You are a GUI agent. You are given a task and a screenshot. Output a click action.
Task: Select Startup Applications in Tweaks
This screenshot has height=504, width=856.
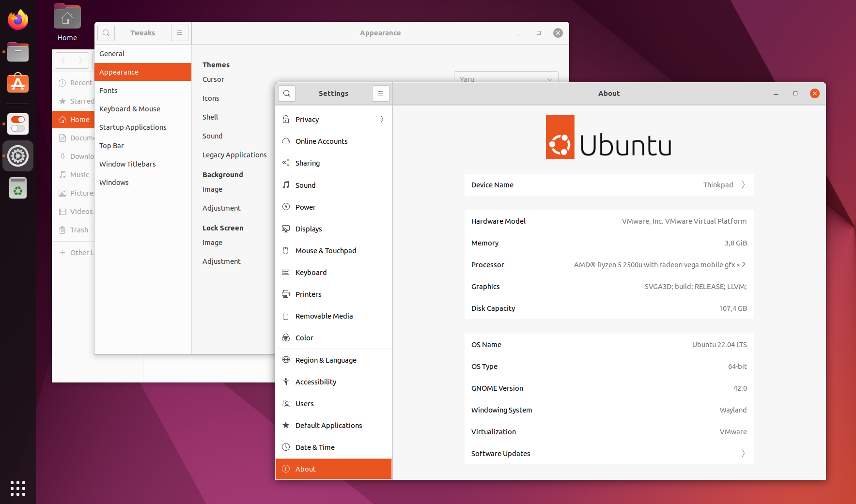pyautogui.click(x=133, y=127)
